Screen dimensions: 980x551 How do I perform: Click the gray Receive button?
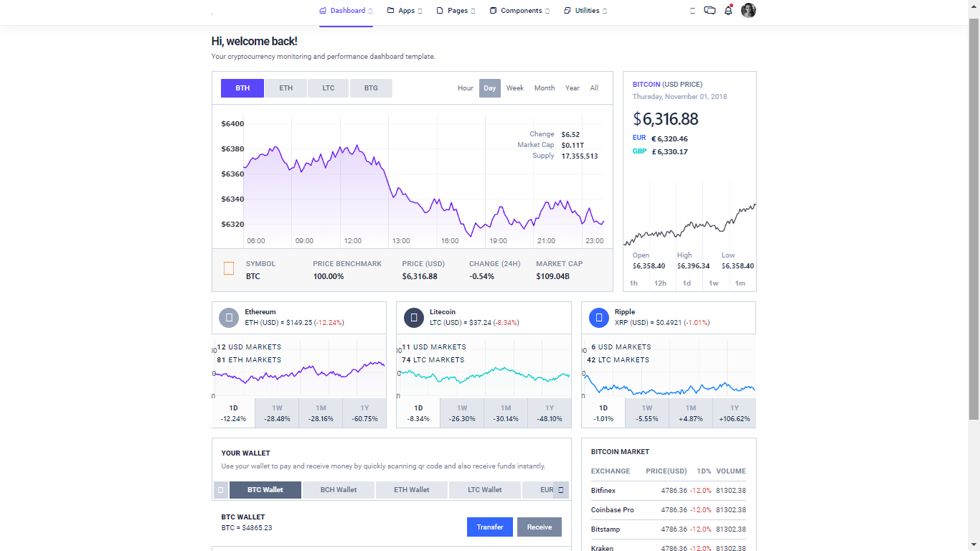coord(540,527)
